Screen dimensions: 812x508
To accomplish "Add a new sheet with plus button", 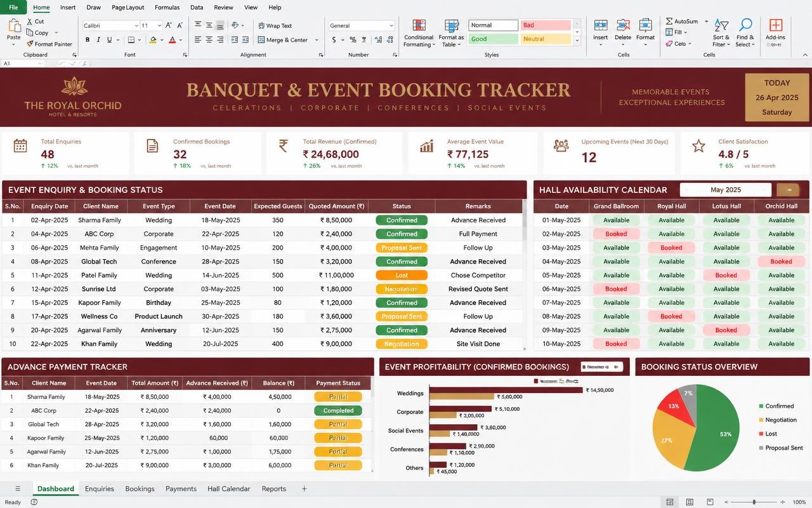I will (304, 488).
